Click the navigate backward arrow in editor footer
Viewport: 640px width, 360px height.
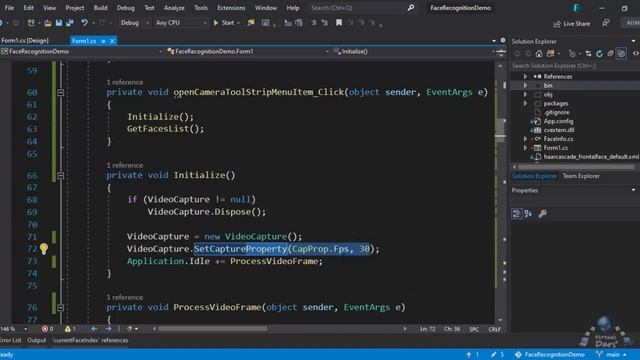[94, 329]
